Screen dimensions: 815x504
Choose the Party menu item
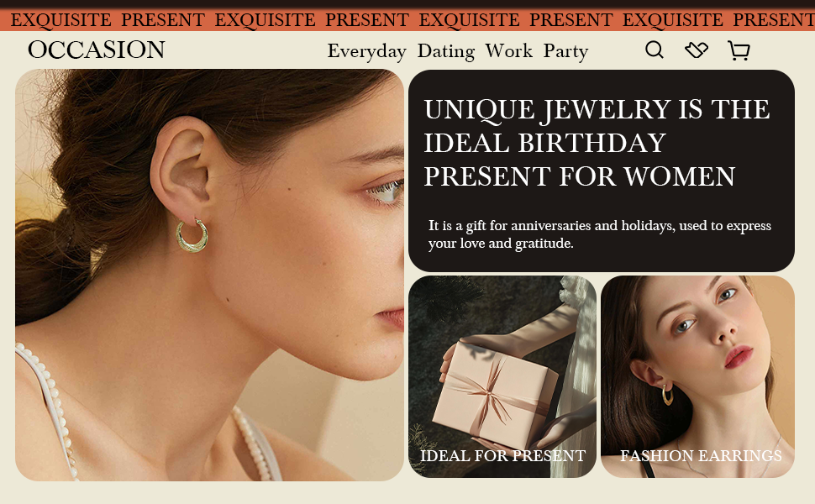click(x=565, y=51)
